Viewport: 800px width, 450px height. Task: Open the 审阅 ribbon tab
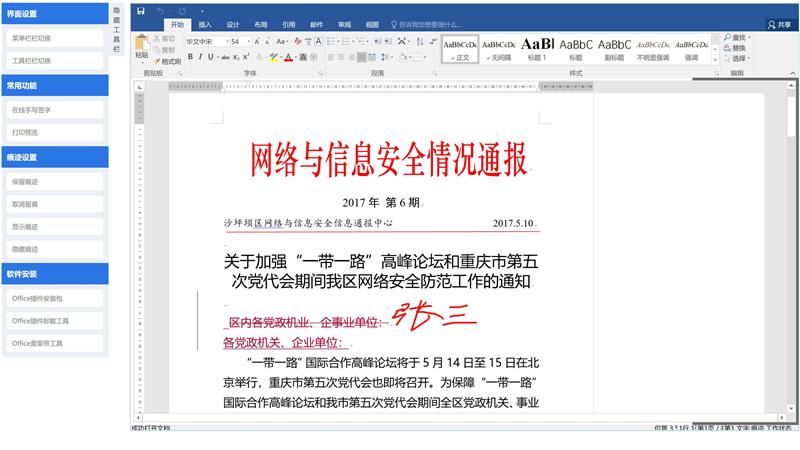[x=344, y=24]
